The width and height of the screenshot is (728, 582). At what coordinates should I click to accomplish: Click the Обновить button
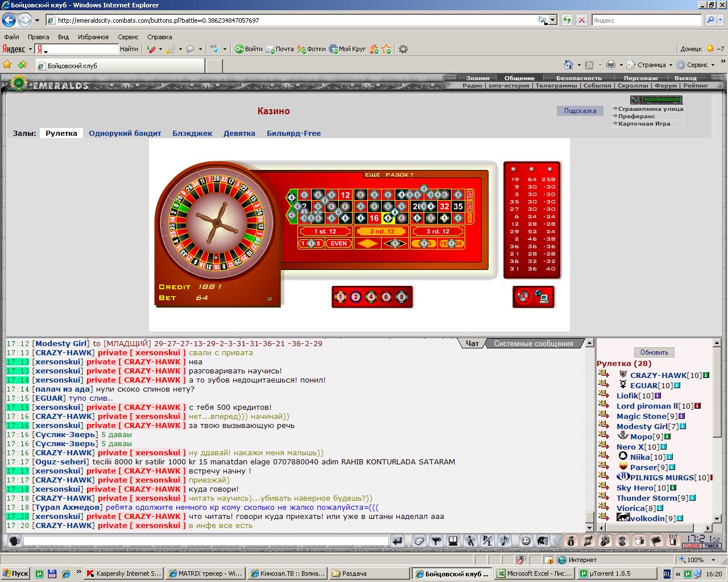coord(654,352)
